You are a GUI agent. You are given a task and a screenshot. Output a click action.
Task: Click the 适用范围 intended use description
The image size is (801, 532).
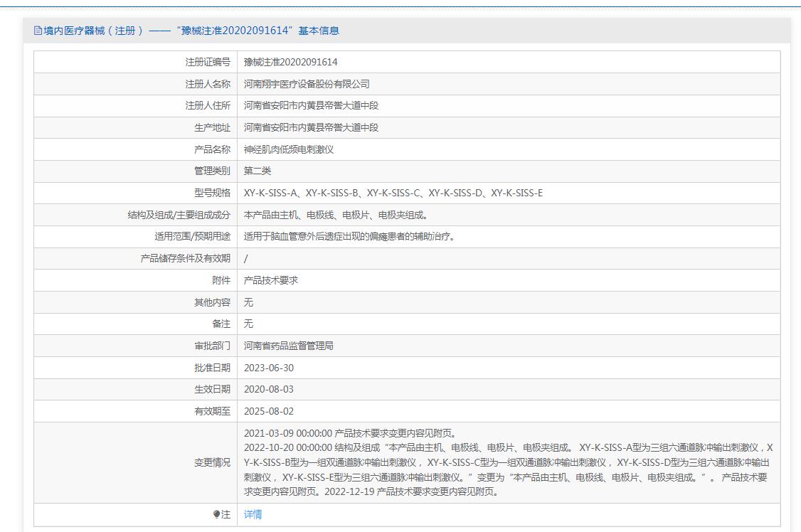click(x=349, y=237)
